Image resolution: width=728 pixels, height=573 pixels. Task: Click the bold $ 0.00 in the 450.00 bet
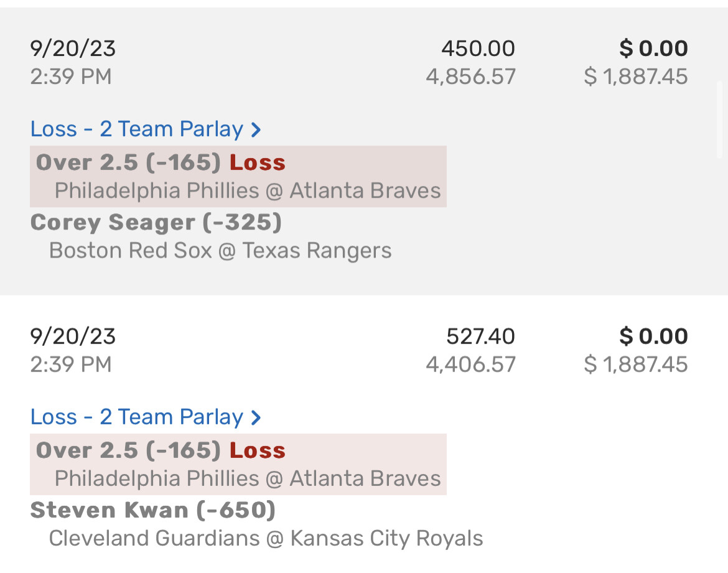pyautogui.click(x=653, y=49)
